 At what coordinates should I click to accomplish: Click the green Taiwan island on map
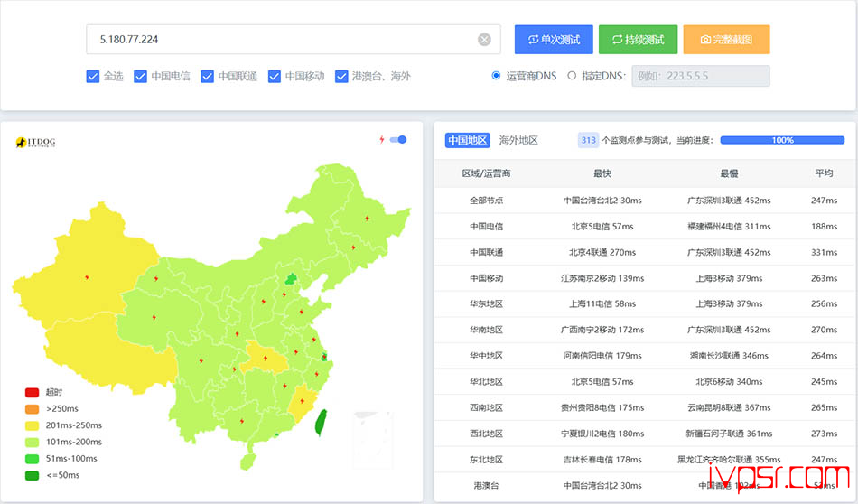click(x=322, y=423)
